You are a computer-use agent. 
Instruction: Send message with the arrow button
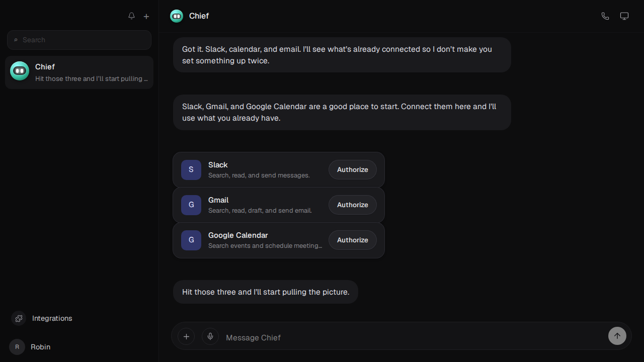(617, 336)
